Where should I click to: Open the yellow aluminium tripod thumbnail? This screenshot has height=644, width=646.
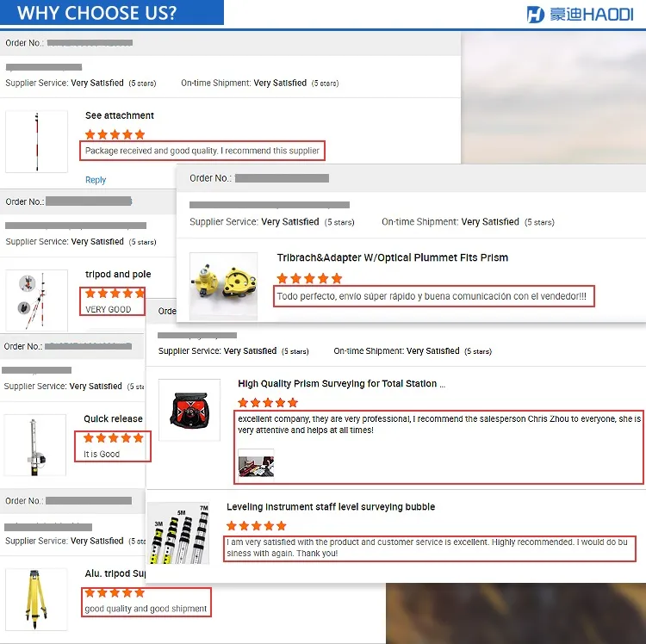[36, 599]
